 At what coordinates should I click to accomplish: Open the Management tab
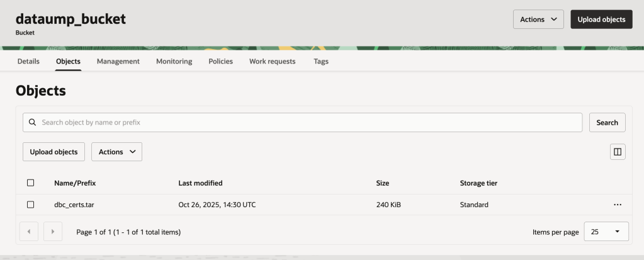[118, 61]
